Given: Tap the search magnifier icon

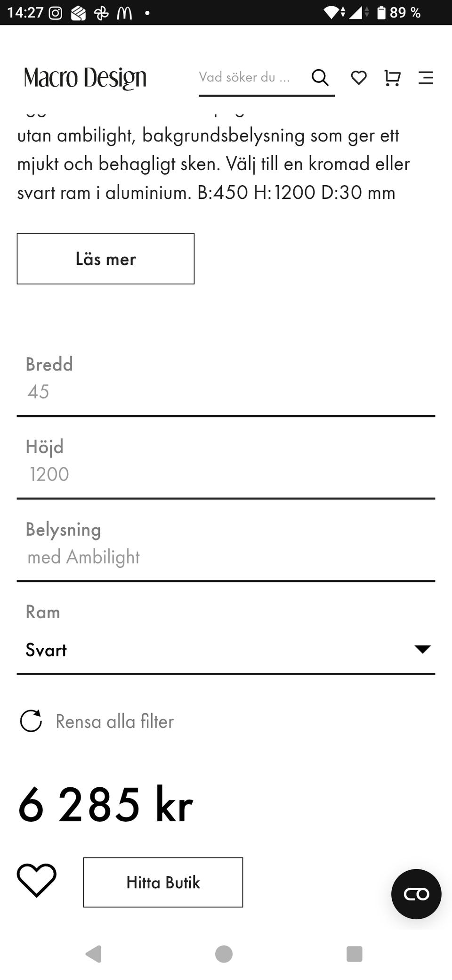Looking at the screenshot, I should [320, 77].
